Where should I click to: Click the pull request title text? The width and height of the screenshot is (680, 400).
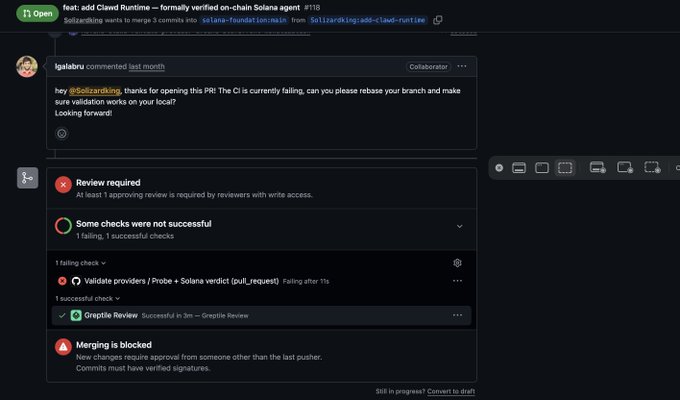click(181, 7)
